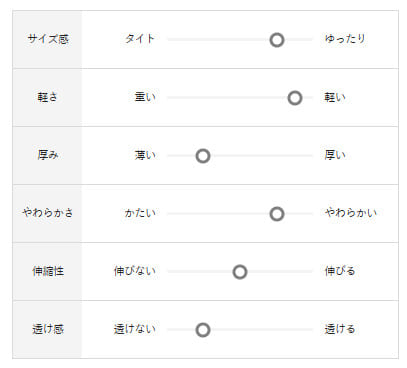The width and height of the screenshot is (407, 368).
Task: Click the 厚い label
Action: click(335, 155)
